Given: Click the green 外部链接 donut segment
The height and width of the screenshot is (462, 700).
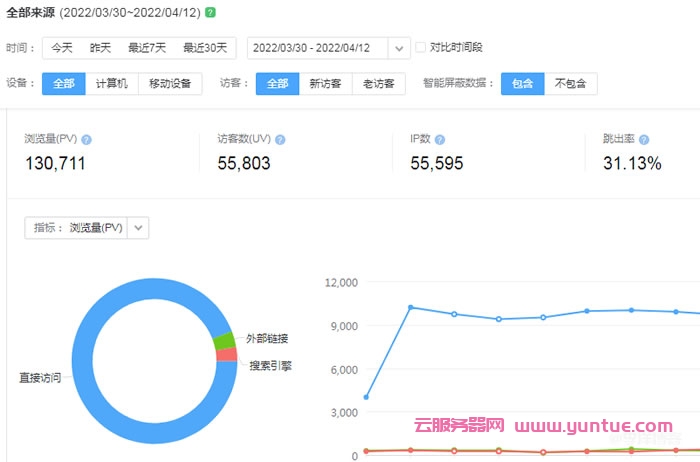Looking at the screenshot, I should pyautogui.click(x=225, y=341).
